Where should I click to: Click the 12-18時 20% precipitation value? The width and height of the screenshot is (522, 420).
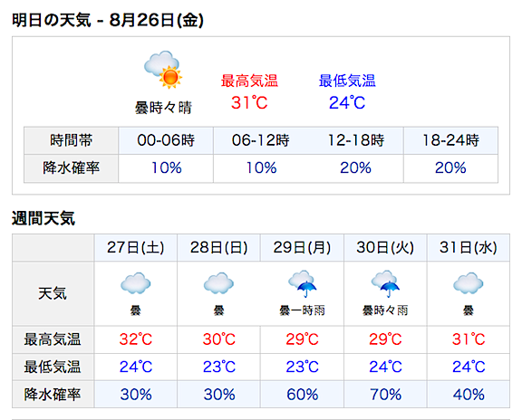355,167
